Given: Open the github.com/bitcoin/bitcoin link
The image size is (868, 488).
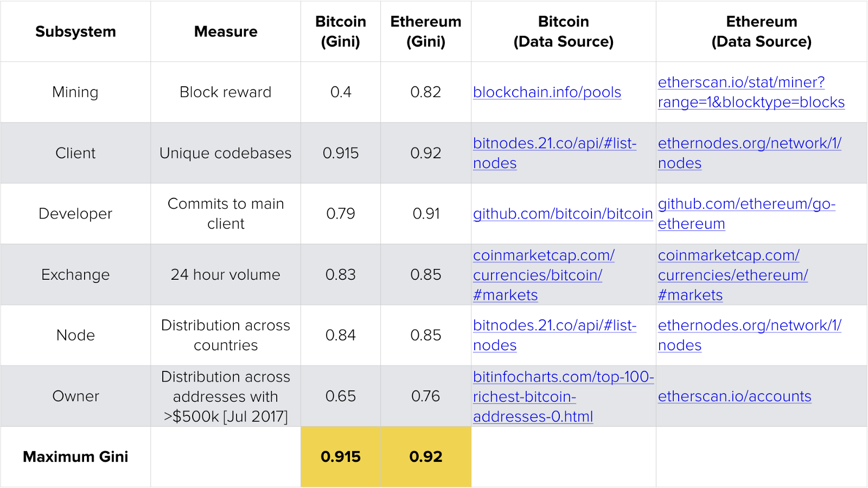Looking at the screenshot, I should coord(563,214).
